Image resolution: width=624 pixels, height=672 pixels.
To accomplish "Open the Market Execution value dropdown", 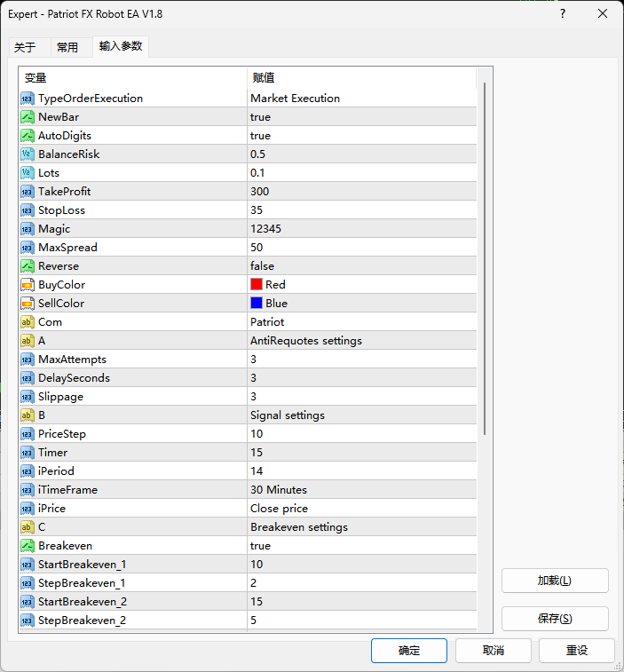I will click(x=361, y=99).
